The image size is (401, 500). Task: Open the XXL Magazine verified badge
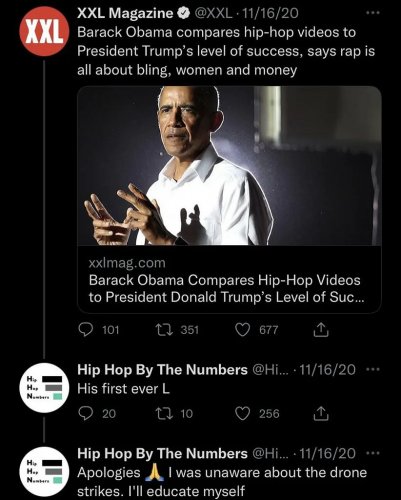point(183,13)
